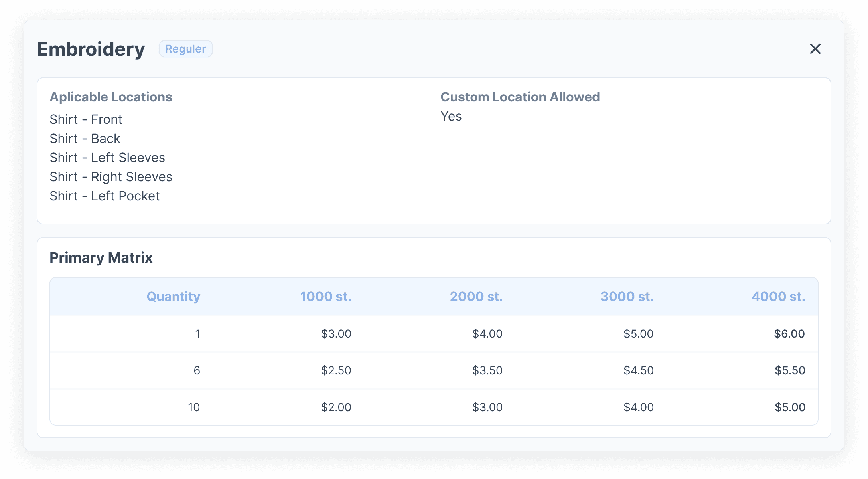Select the Reguler badge next to Embroidery
Viewport: 868px width, 479px height.
click(x=185, y=48)
